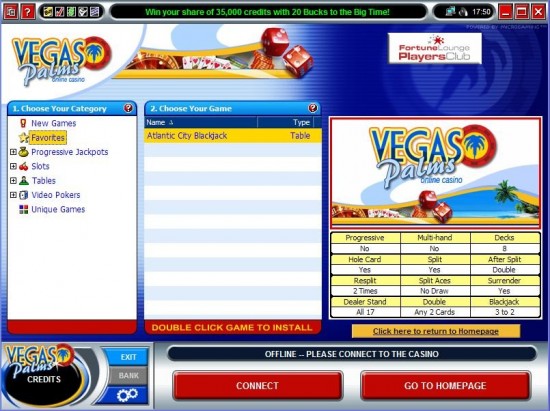Screen dimensions: 550x411
Task: Click the Video Pokers card icon
Action: point(24,195)
